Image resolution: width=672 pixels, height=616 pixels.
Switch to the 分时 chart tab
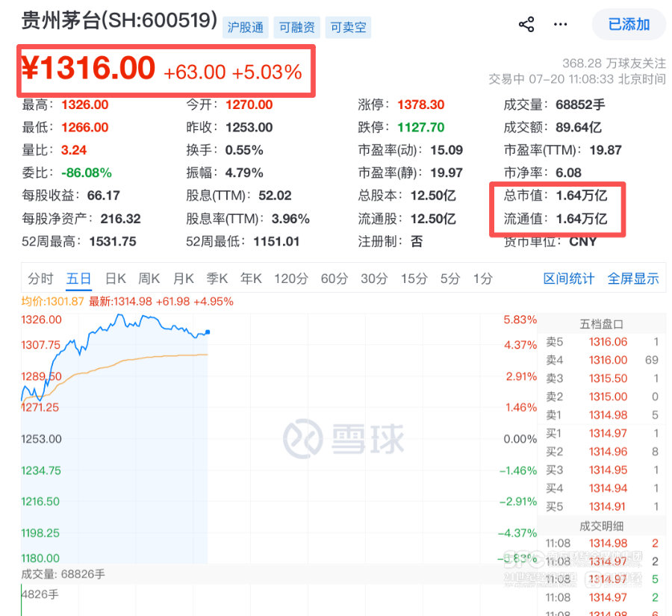(40, 279)
